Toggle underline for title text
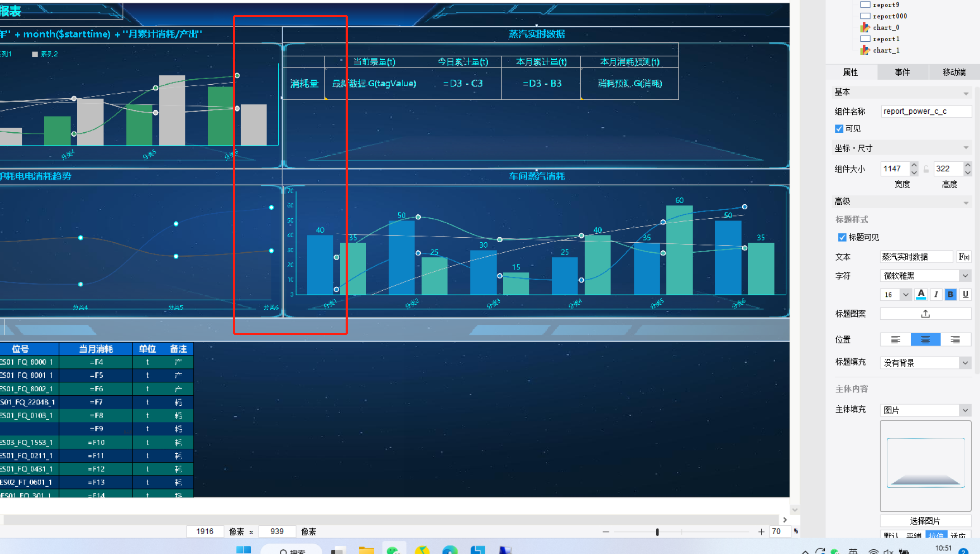The height and width of the screenshot is (554, 980). click(965, 294)
